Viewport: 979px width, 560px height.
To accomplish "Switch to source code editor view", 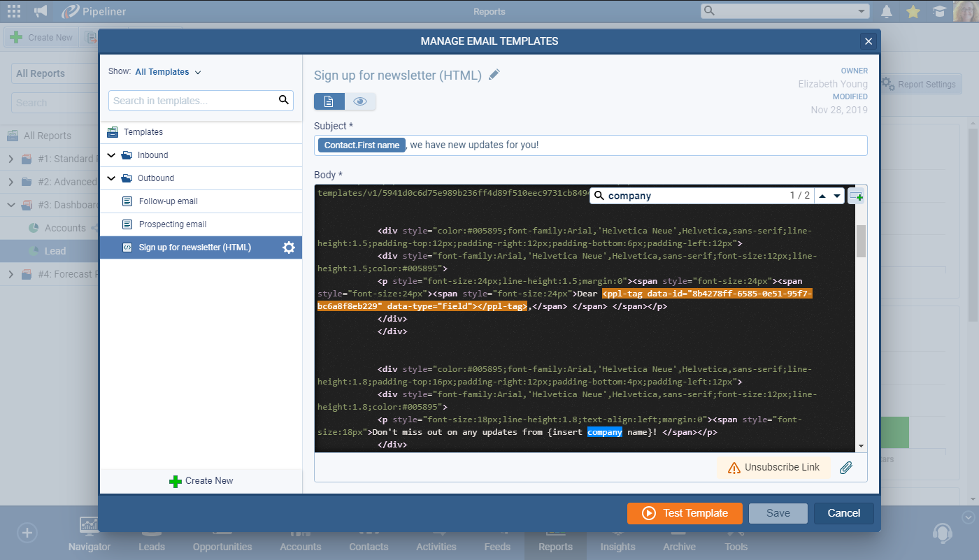I will point(329,101).
